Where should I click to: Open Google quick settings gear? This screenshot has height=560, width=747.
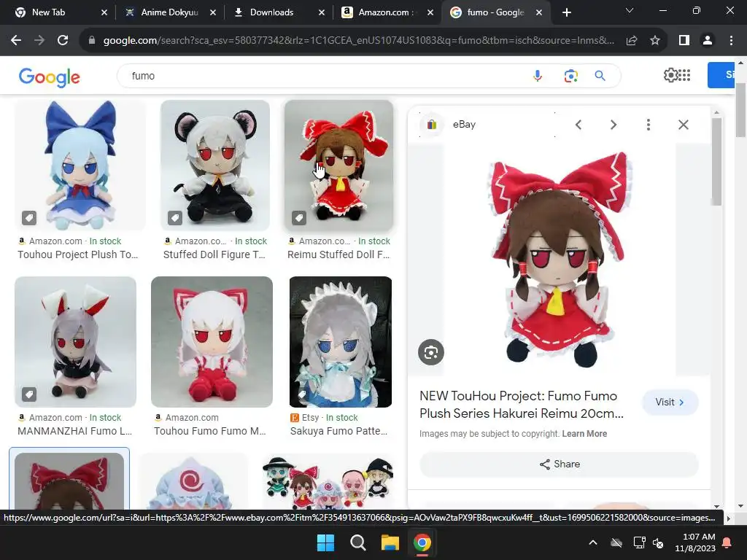click(x=670, y=75)
